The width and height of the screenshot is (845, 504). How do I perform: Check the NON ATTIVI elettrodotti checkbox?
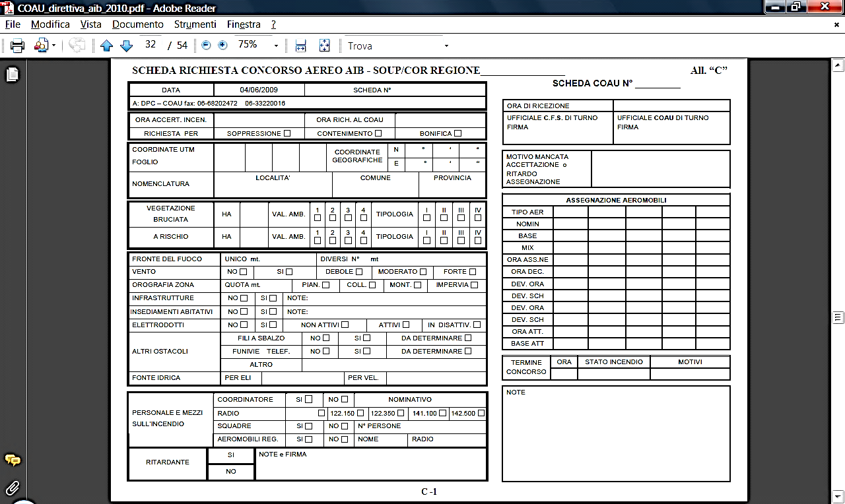pyautogui.click(x=345, y=325)
